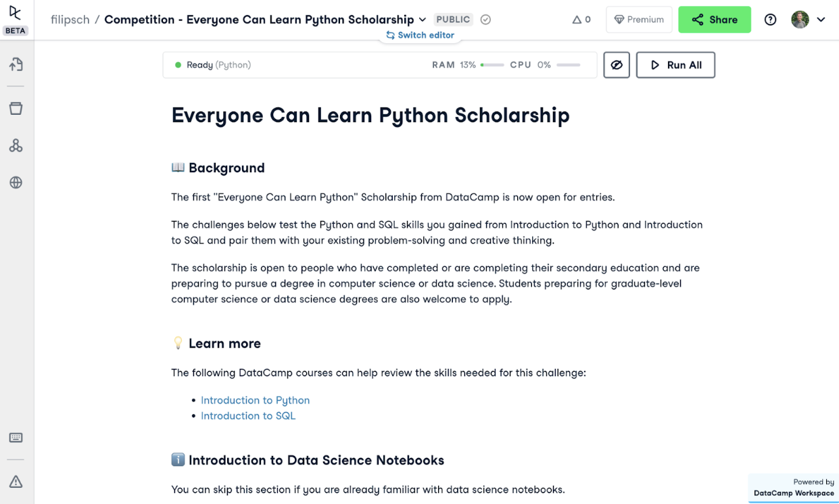Click the Ready (Python) kernel status
The image size is (839, 504).
click(x=213, y=65)
